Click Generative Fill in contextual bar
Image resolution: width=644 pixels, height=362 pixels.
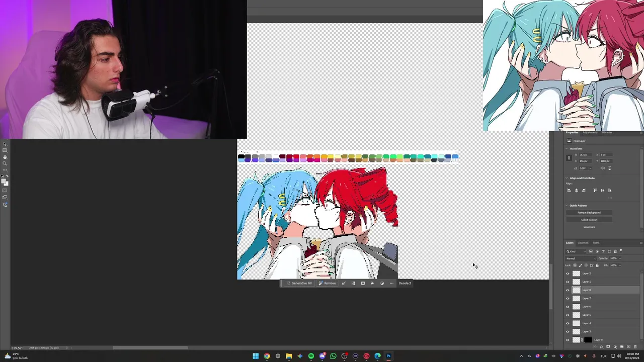[299, 283]
